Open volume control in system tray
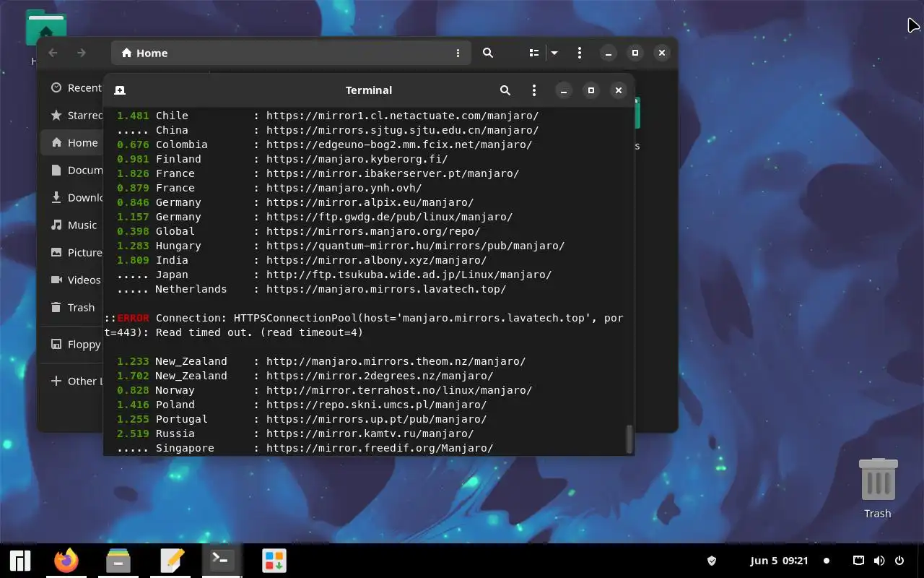Viewport: 924px width, 578px height. (879, 561)
